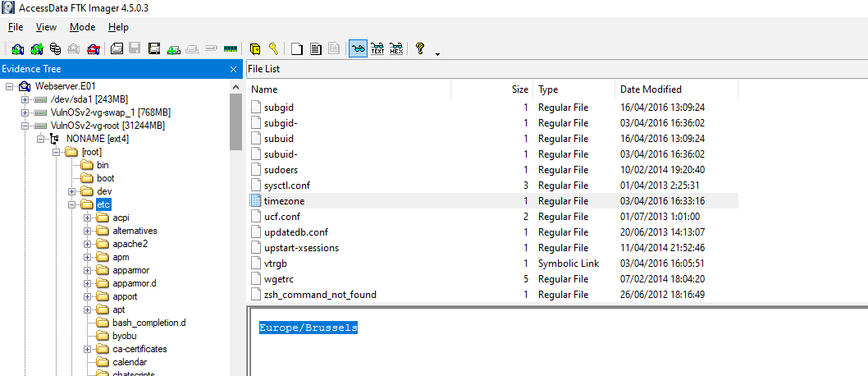Click the Capture Memory chip icon
Image resolution: width=868 pixels, height=376 pixels.
click(x=230, y=49)
